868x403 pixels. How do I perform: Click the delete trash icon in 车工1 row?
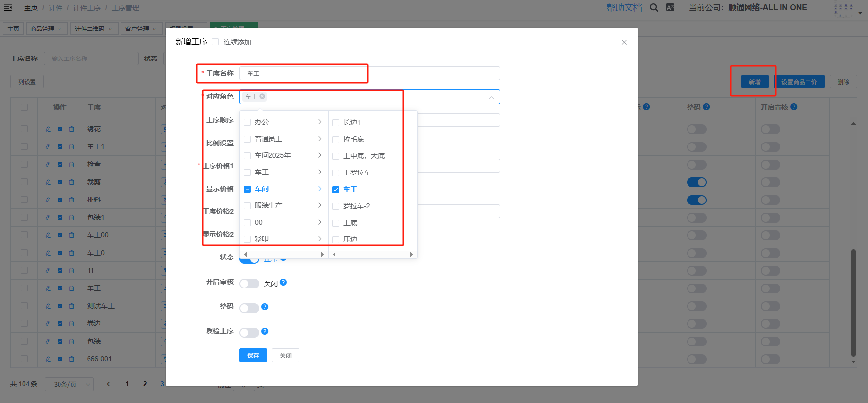point(71,147)
